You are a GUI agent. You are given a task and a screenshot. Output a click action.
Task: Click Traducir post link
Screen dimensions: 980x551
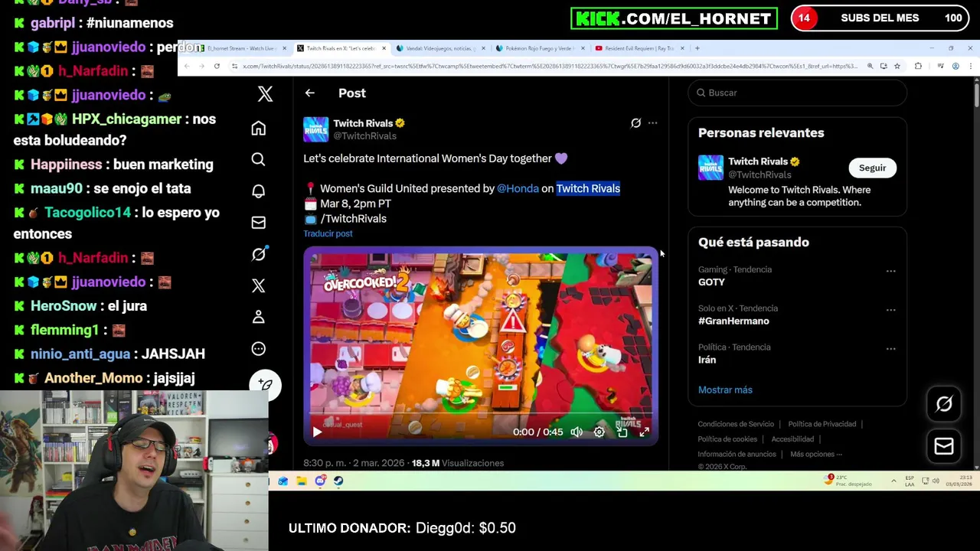pyautogui.click(x=328, y=233)
